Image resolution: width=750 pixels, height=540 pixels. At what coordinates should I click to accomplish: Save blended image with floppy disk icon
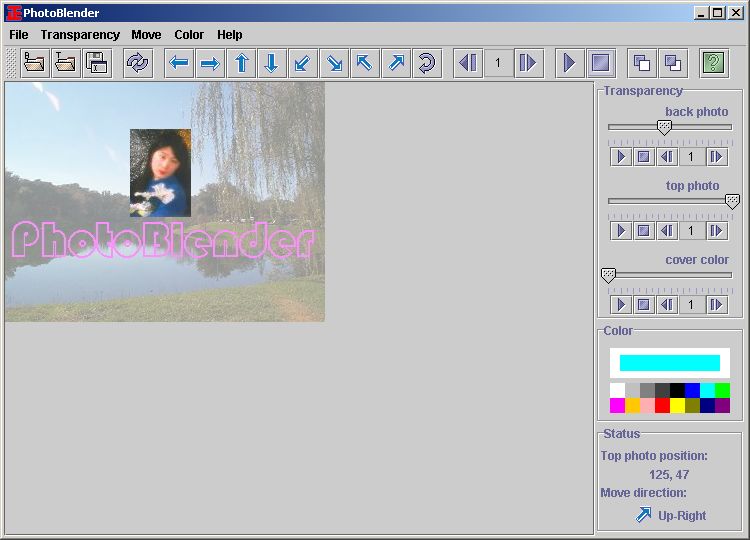(x=97, y=63)
